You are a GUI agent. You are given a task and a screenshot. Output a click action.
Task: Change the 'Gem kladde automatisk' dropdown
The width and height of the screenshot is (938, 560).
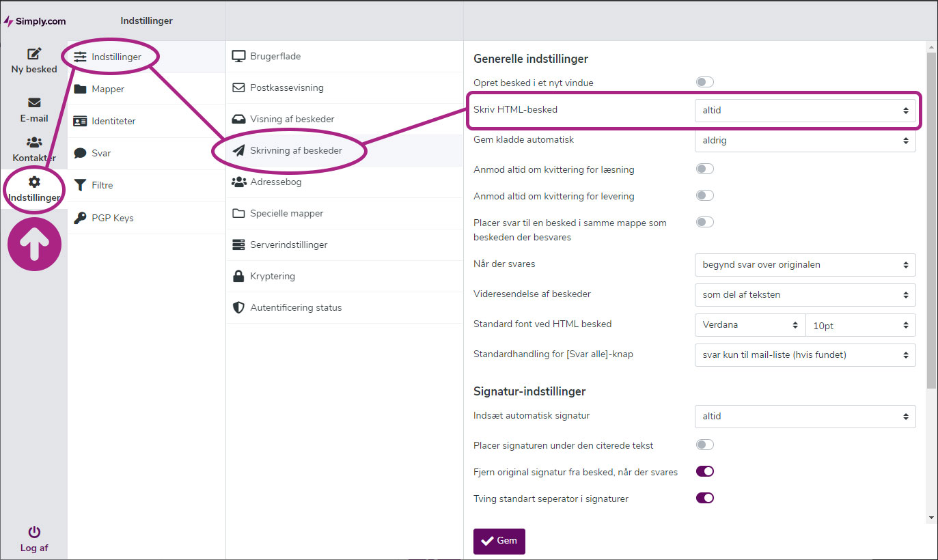[805, 141]
